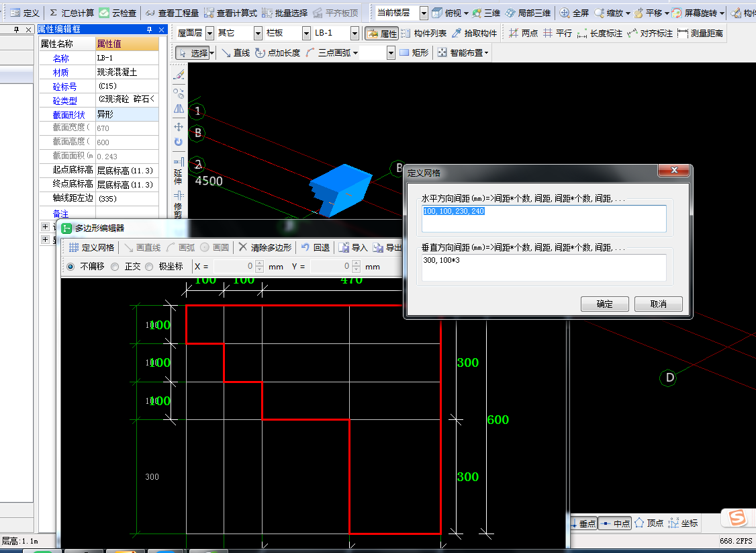Expand 三点画弧 arc dropdown arrow
756x553 pixels.
(355, 53)
